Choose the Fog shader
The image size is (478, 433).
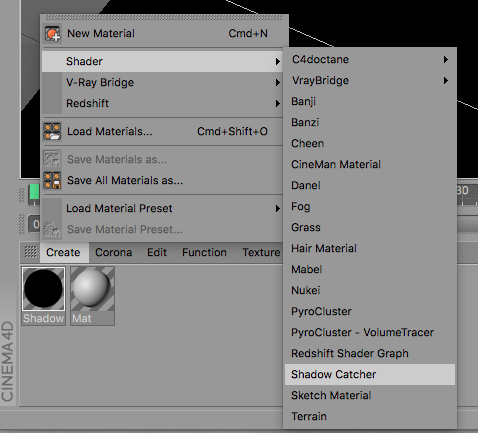[x=370, y=206]
